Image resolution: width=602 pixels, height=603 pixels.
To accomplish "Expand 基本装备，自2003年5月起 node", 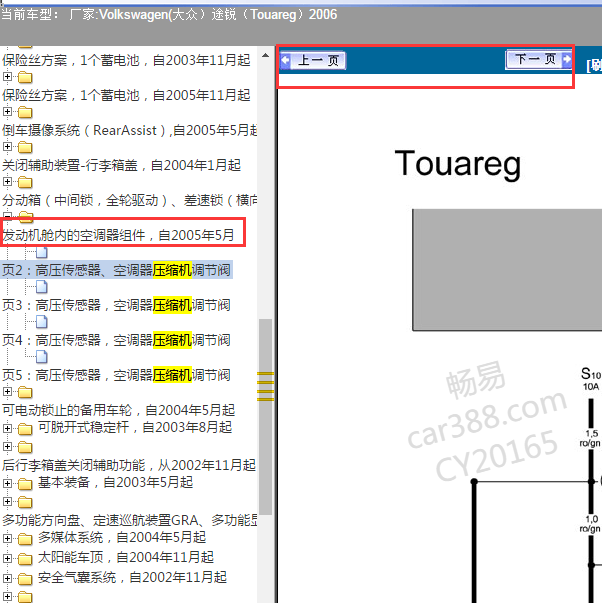I will (x=7, y=483).
